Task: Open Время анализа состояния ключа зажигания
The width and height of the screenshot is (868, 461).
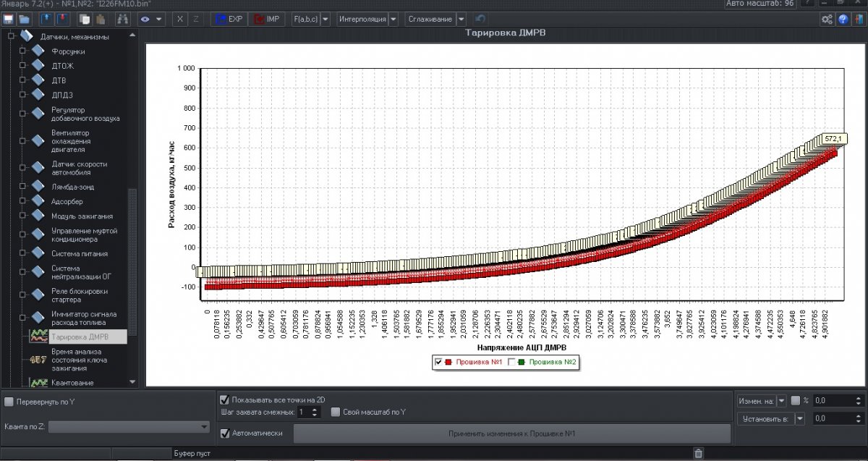Action: 80,359
